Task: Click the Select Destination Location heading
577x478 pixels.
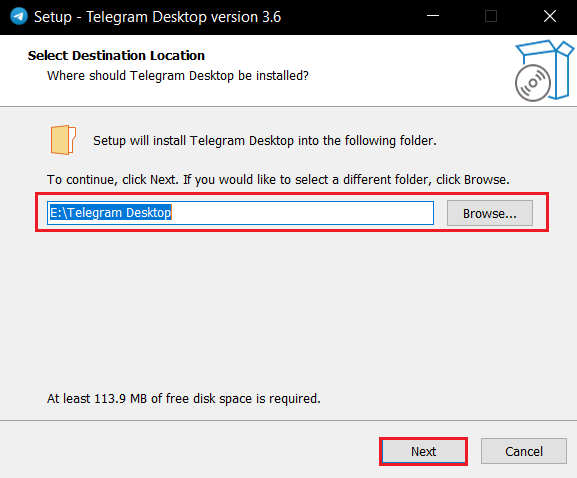Action: click(x=116, y=56)
